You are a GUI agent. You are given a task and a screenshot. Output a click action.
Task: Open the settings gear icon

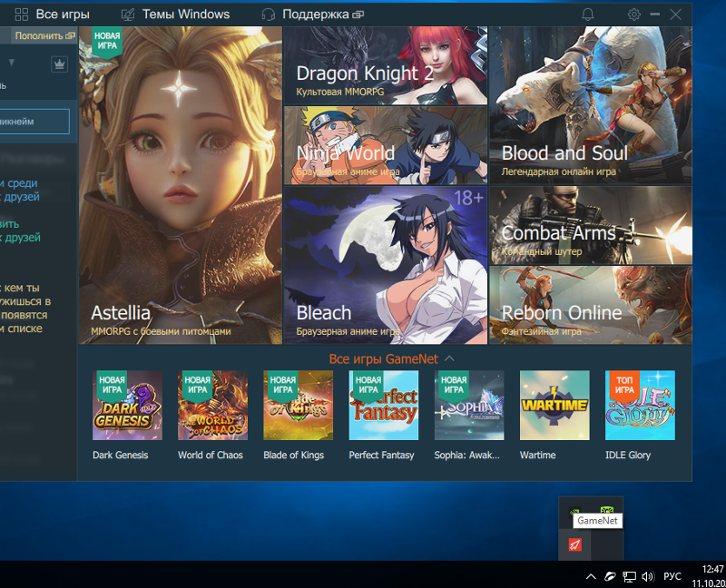(633, 15)
